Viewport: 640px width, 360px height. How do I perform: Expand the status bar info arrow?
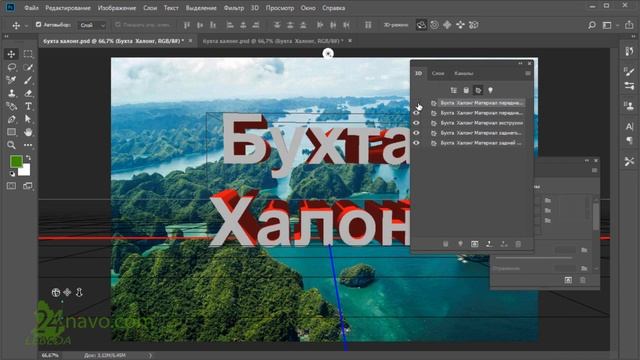pos(150,356)
